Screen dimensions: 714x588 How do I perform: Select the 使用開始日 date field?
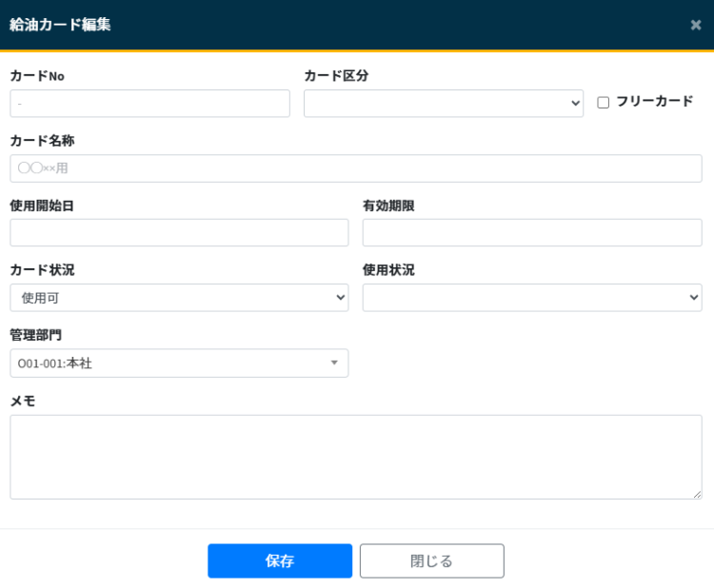coord(179,233)
